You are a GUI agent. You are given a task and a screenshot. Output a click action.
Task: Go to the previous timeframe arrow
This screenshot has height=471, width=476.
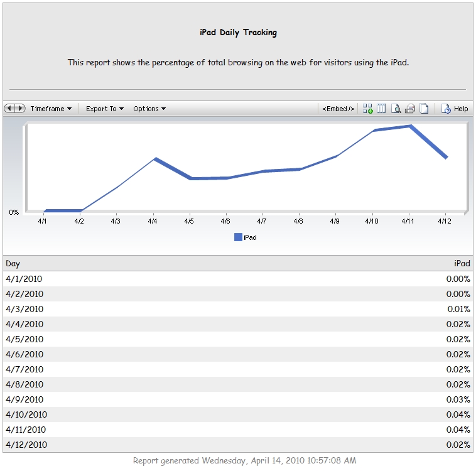9,108
